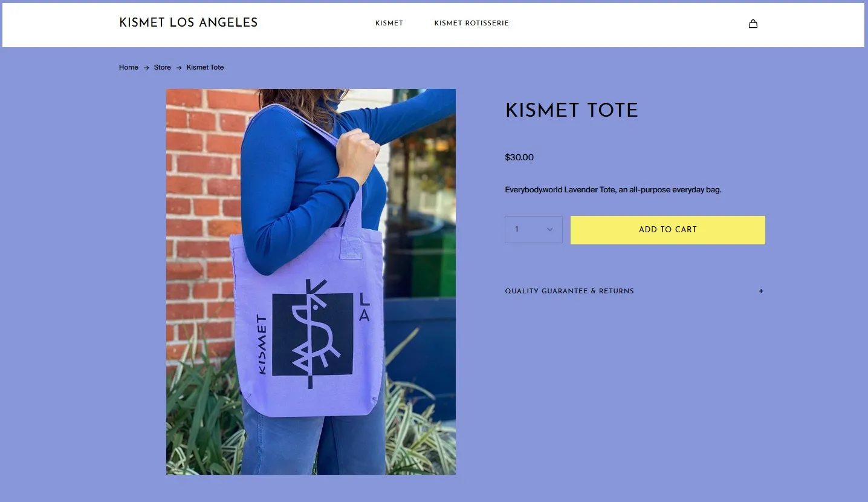Screen dimensions: 868x502
Task: Click the $30.00 price text
Action: pos(519,157)
